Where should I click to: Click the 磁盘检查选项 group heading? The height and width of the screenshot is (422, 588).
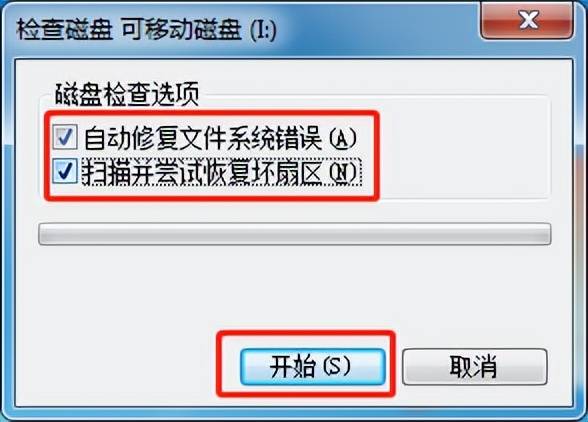click(x=127, y=94)
